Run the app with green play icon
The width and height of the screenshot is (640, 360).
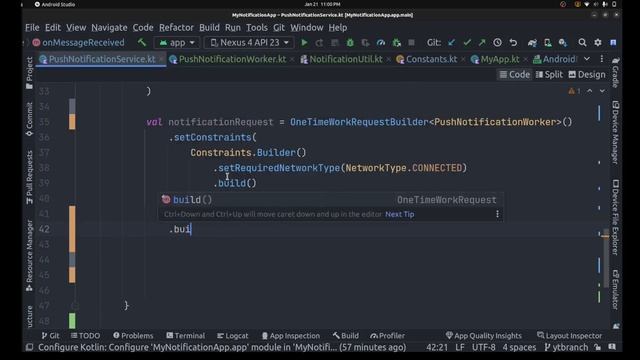[304, 42]
